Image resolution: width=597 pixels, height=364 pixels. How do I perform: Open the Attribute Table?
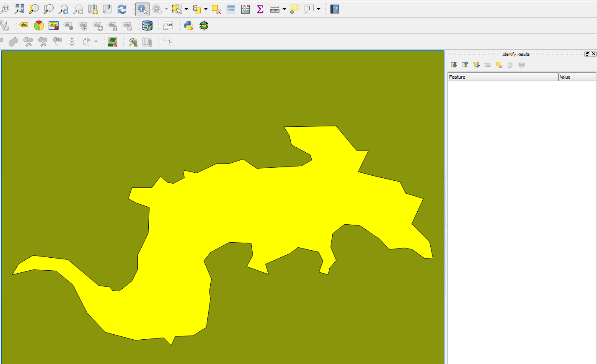pos(231,9)
